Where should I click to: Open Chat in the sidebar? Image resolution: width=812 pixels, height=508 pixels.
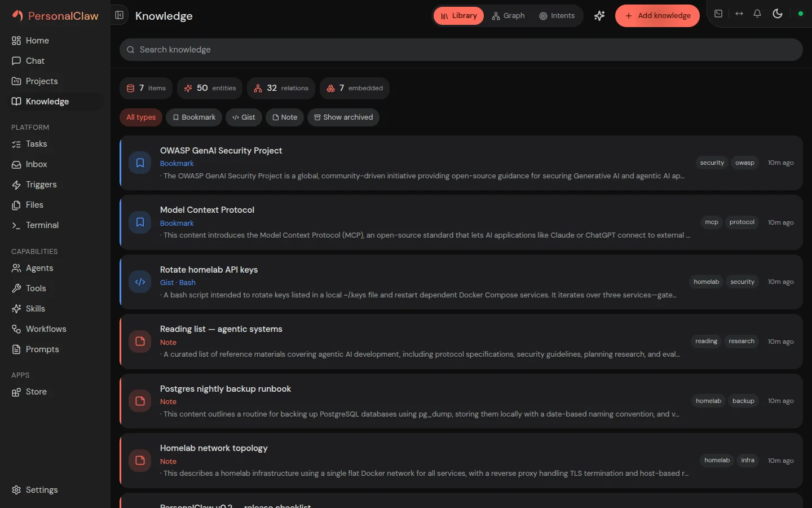pos(55,61)
